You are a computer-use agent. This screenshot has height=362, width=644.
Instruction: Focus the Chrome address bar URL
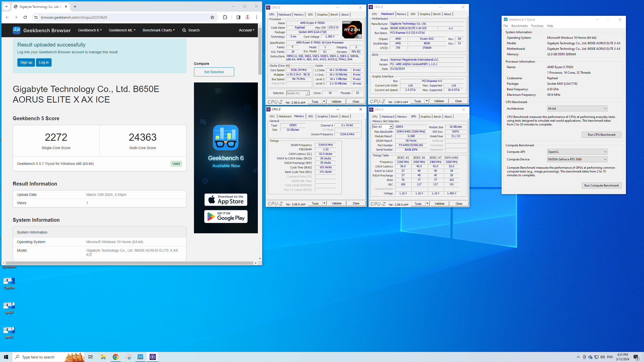point(74,17)
